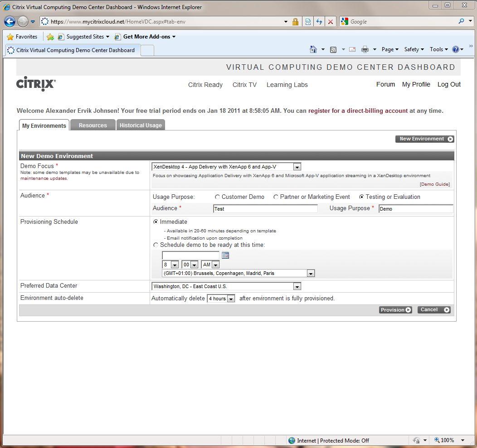Click the Audience text field containing Test

(x=265, y=209)
